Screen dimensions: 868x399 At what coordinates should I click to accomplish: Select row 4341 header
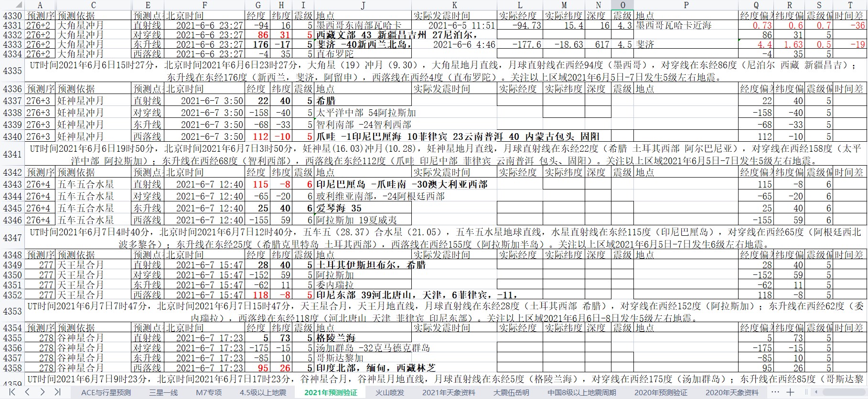[x=12, y=154]
